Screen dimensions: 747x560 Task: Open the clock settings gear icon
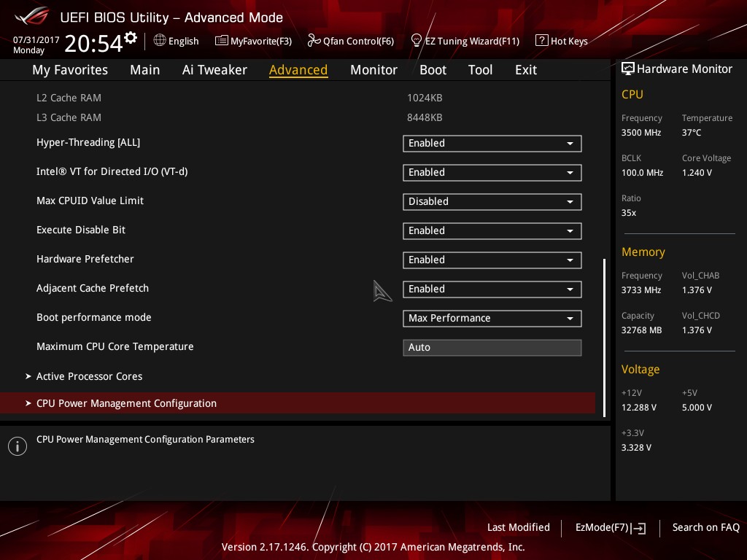click(131, 38)
